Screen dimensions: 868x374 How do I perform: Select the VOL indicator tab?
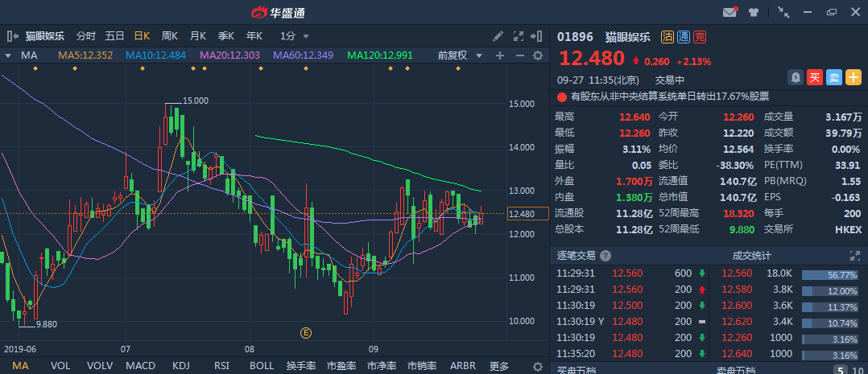tap(60, 366)
